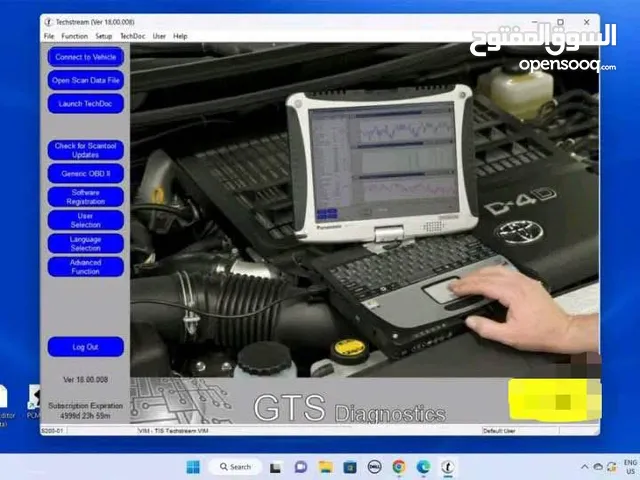Screen dimensions: 640x480
Task: Minimize the Techstream window
Action: (535, 22)
